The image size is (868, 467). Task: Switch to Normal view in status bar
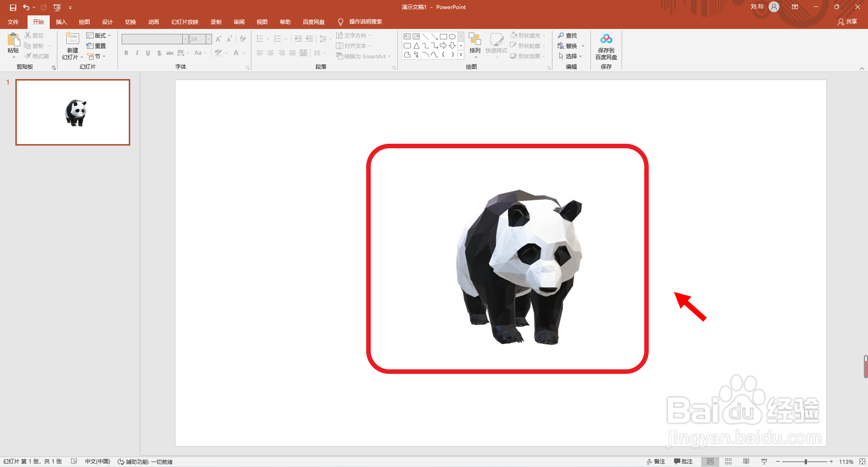[710, 462]
